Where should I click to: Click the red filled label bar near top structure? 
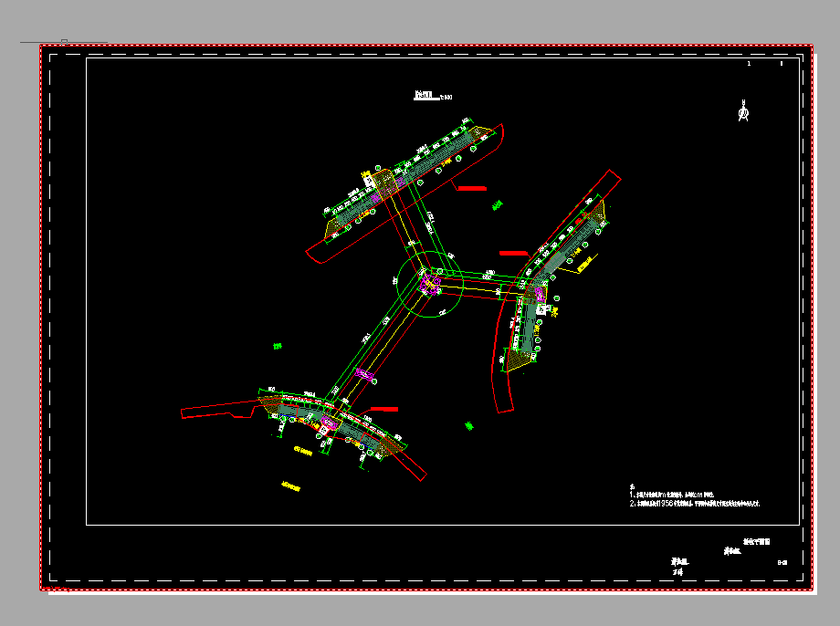471,188
